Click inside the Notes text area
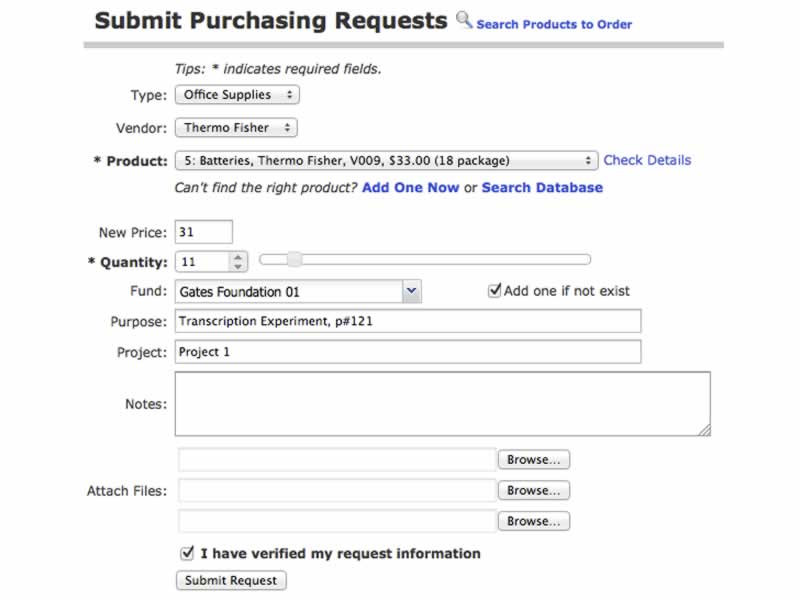The image size is (800, 600). tap(442, 404)
